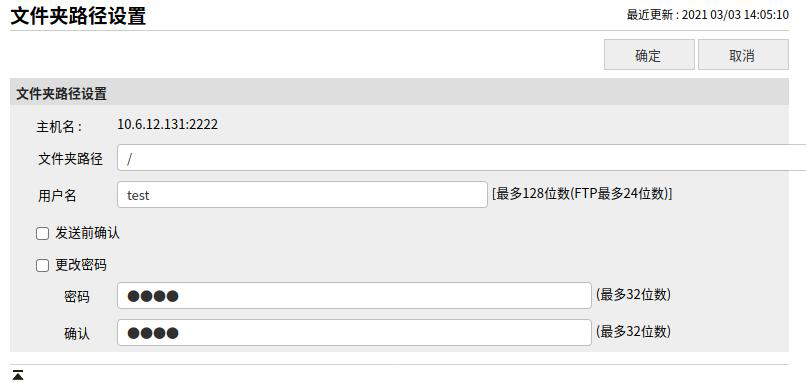
Task: Focus the 文件夹路径 input field
Action: click(x=462, y=158)
